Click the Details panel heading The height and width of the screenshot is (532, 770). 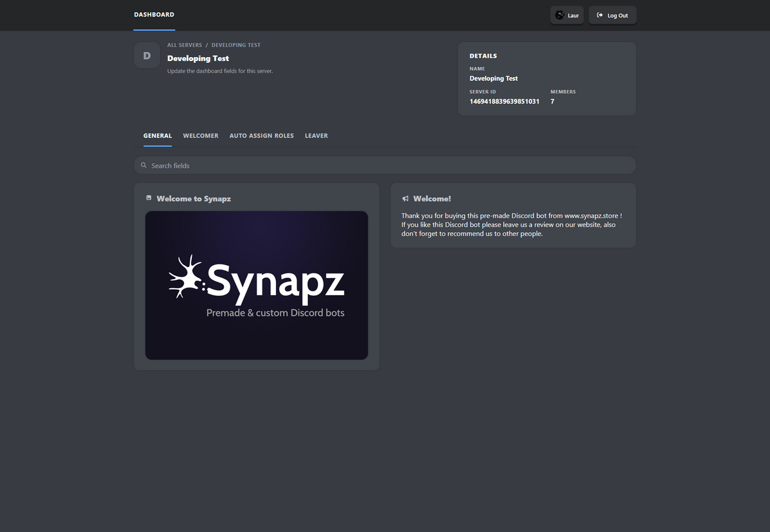[x=483, y=56]
